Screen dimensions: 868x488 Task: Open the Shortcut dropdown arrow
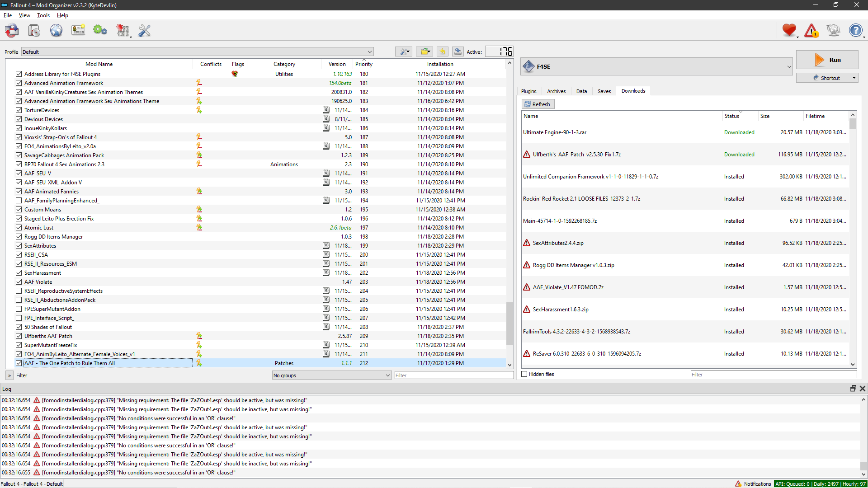click(854, 78)
